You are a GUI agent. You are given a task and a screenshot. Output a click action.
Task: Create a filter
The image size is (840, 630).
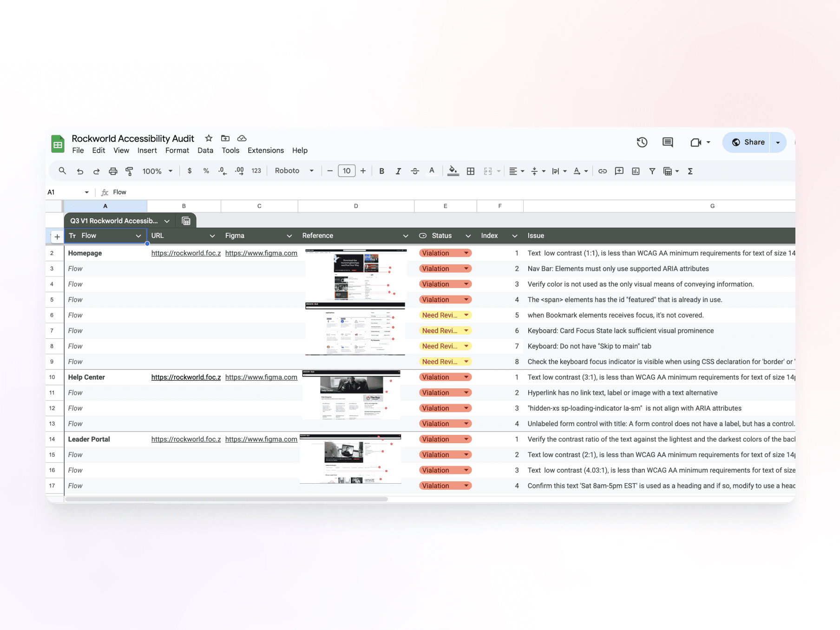[652, 171]
